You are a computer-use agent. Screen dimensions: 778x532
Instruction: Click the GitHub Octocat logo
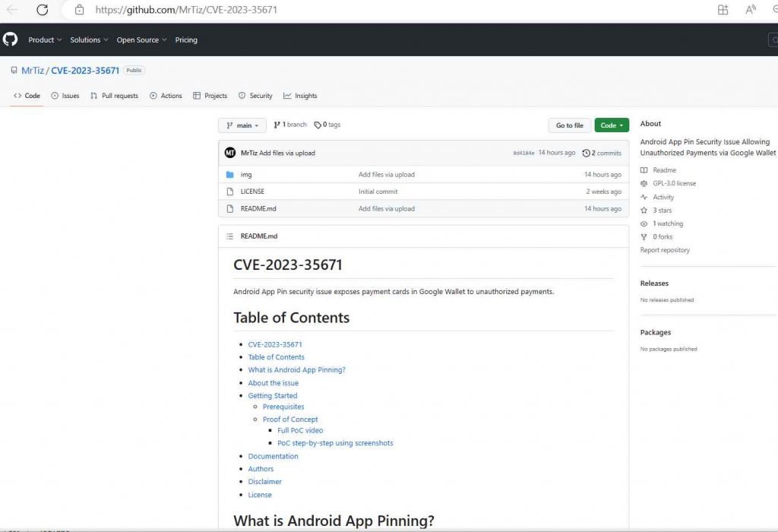coord(10,40)
